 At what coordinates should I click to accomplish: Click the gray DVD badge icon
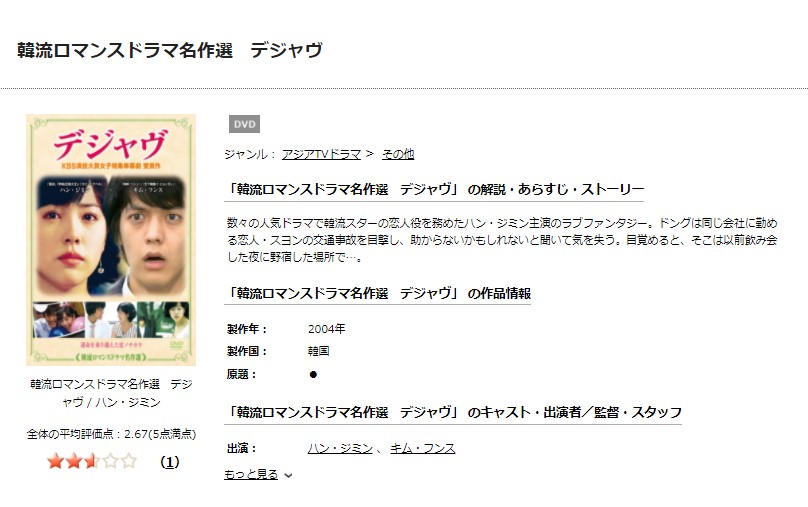pos(244,124)
